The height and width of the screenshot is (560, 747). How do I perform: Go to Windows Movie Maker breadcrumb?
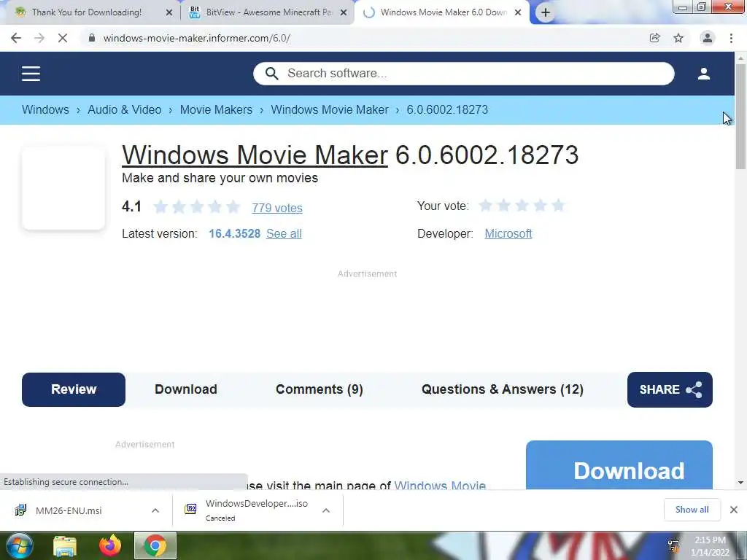coord(330,109)
